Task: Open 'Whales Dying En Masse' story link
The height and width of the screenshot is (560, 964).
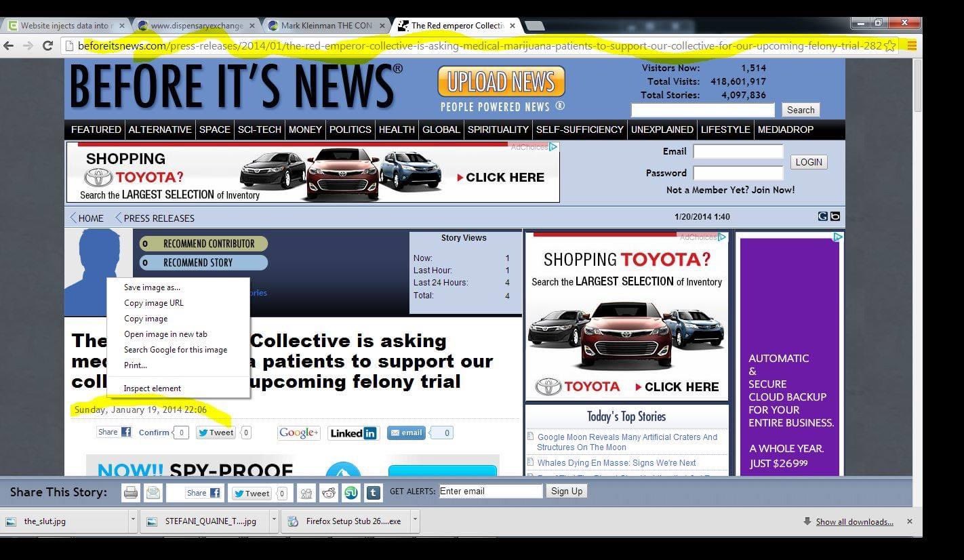Action: point(616,463)
